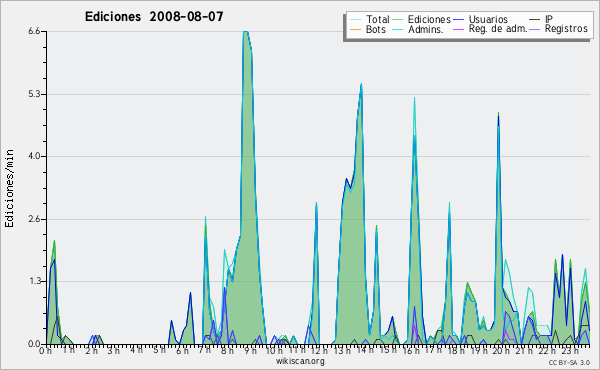Image resolution: width=600 pixels, height=370 pixels.
Task: Click the orange Bots legend color line
Action: point(355,29)
